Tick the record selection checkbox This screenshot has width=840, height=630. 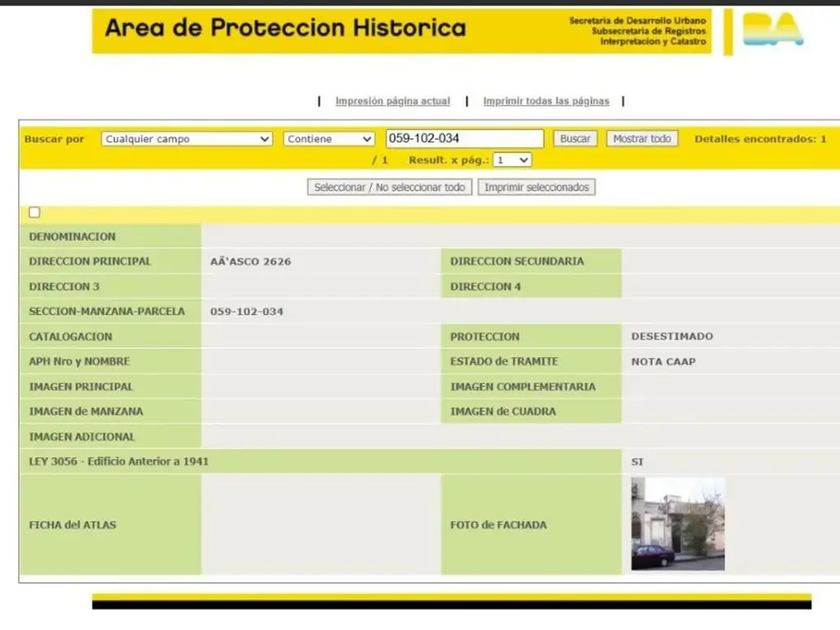pos(34,212)
